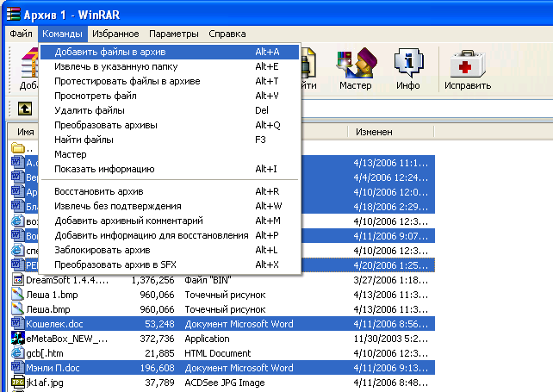Click the icon of Леша.bmp

(17, 309)
